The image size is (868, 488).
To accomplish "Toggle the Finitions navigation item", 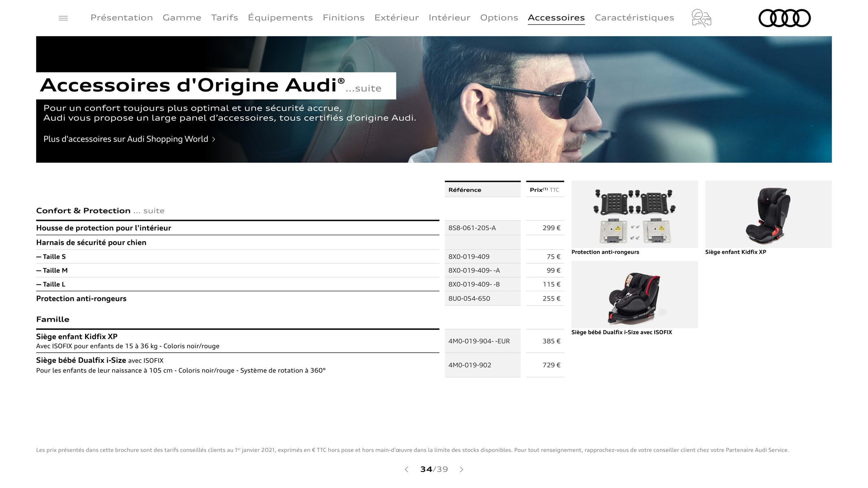I will point(343,16).
